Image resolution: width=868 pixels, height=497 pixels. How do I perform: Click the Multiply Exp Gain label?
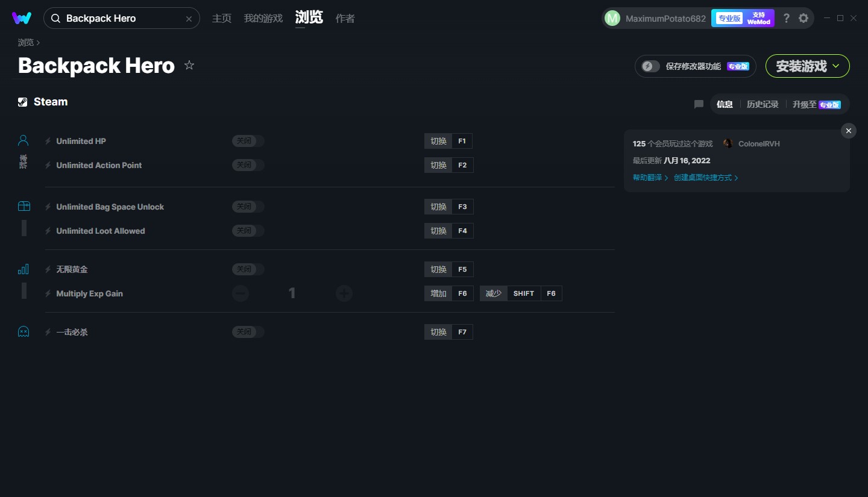[x=89, y=293]
